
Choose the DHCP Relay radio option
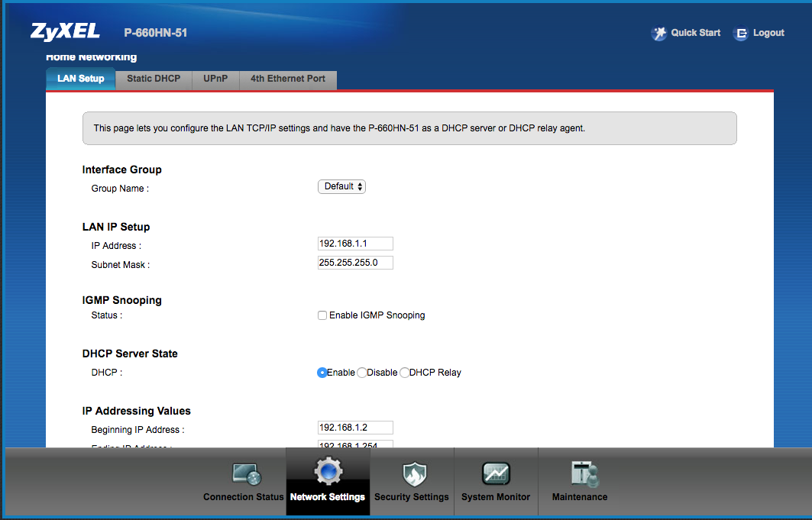[x=405, y=373]
